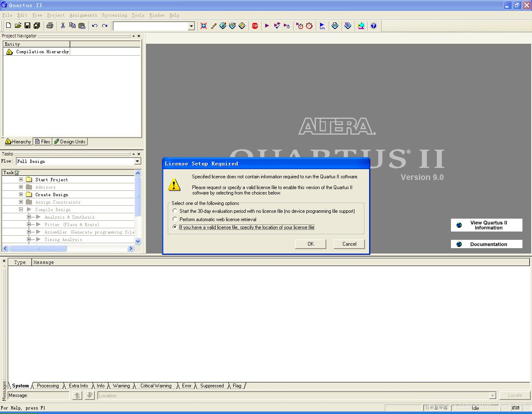Click the Save floppy disk icon
532x414 pixels.
27,26
